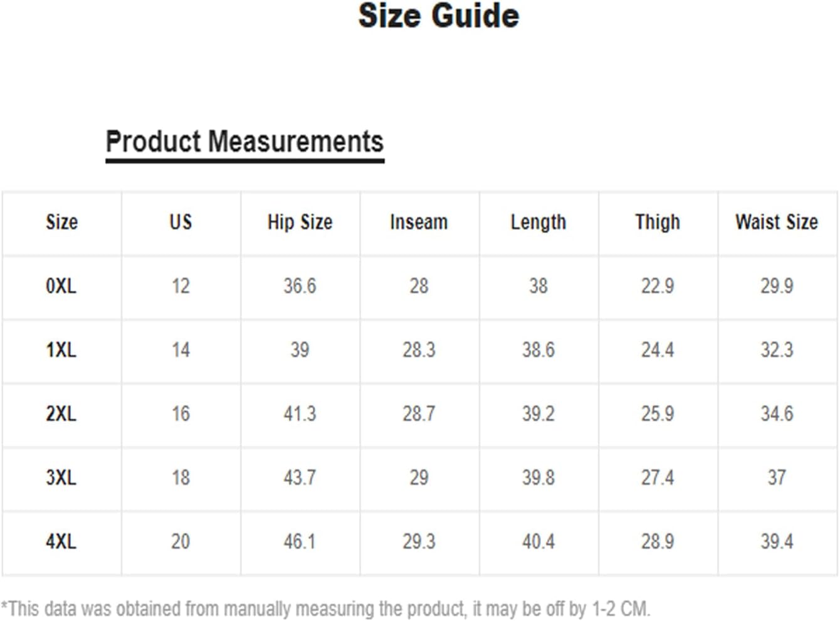Click the 0XL size row label

[61, 286]
